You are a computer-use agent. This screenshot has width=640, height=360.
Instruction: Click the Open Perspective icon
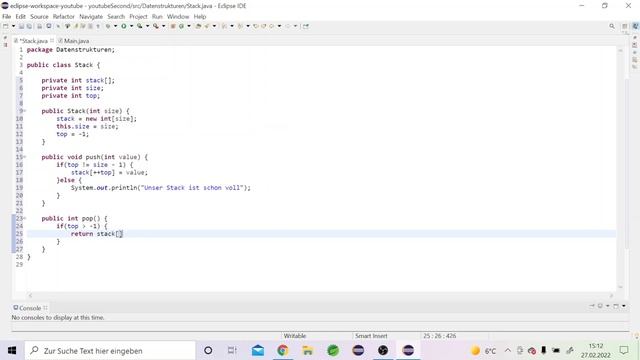(x=625, y=26)
